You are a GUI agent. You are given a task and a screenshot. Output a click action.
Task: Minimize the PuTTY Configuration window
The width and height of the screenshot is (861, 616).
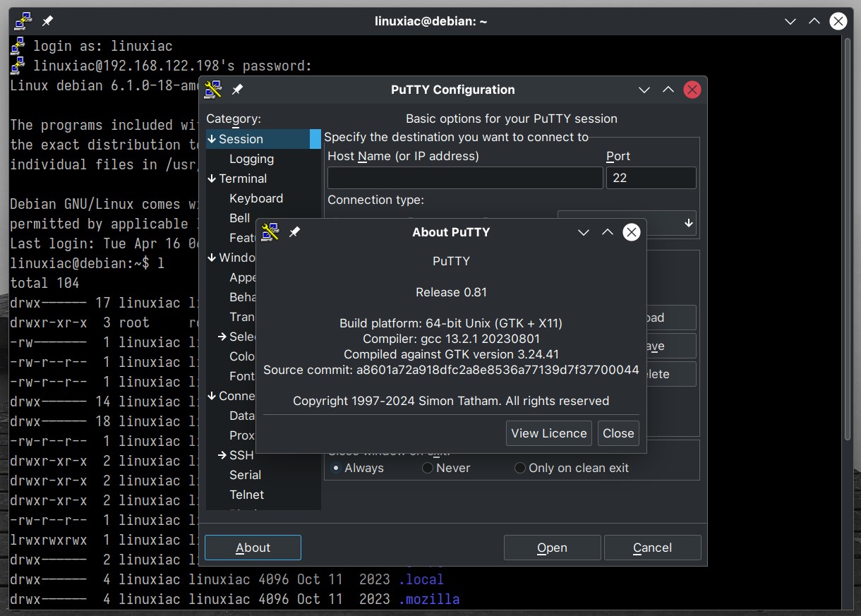[x=644, y=90]
